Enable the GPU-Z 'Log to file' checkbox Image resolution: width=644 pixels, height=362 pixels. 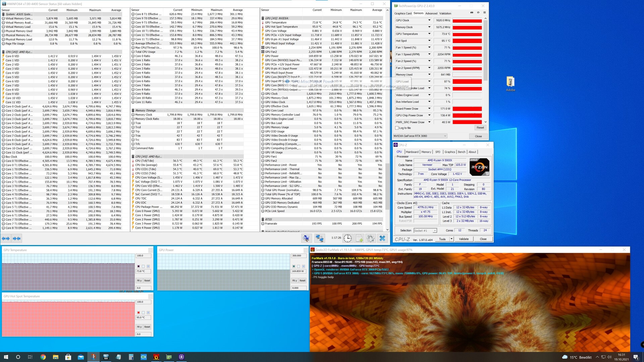397,128
